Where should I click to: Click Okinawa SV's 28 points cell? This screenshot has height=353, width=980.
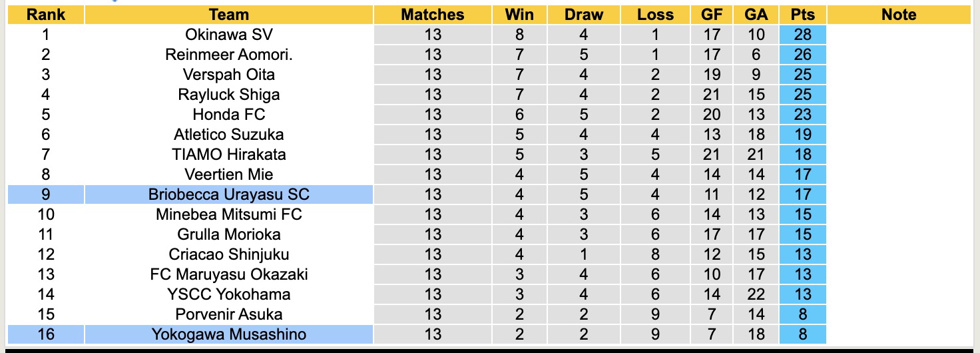(x=803, y=35)
